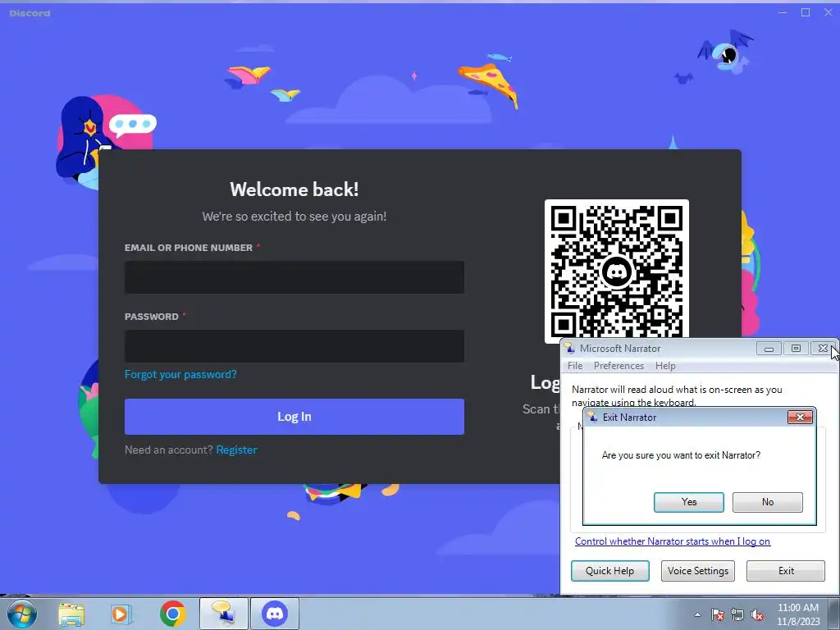Viewport: 840px width, 630px height.
Task: Click the Show Desktop strip on taskbar
Action: coord(834,614)
